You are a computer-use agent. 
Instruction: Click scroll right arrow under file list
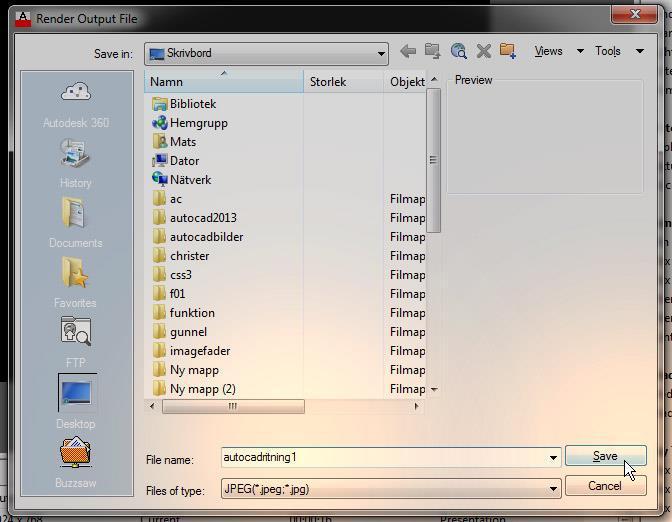pyautogui.click(x=416, y=406)
